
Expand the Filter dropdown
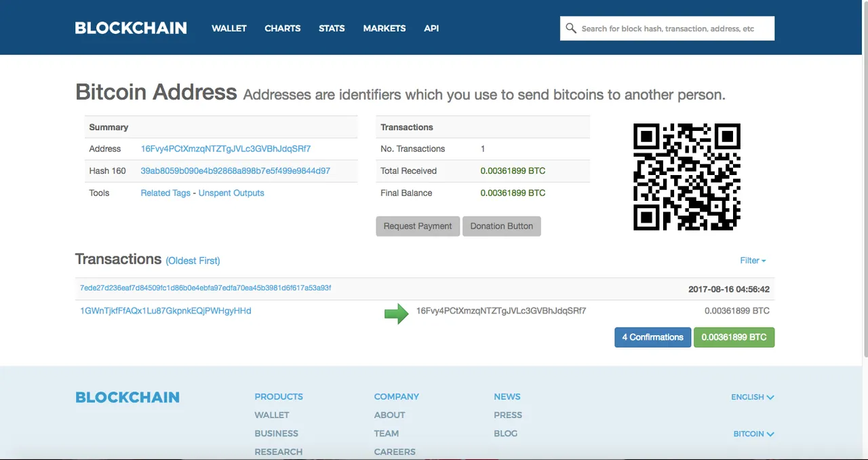click(x=753, y=261)
